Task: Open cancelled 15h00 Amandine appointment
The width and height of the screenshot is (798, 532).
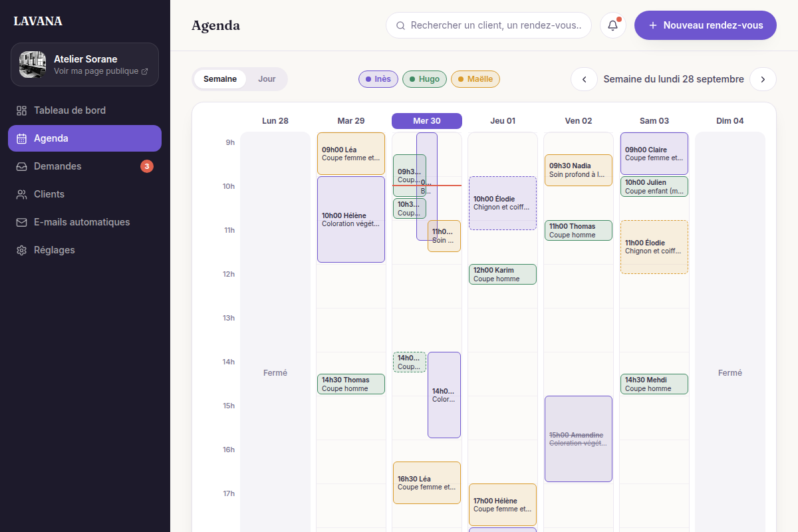Action: coord(579,439)
